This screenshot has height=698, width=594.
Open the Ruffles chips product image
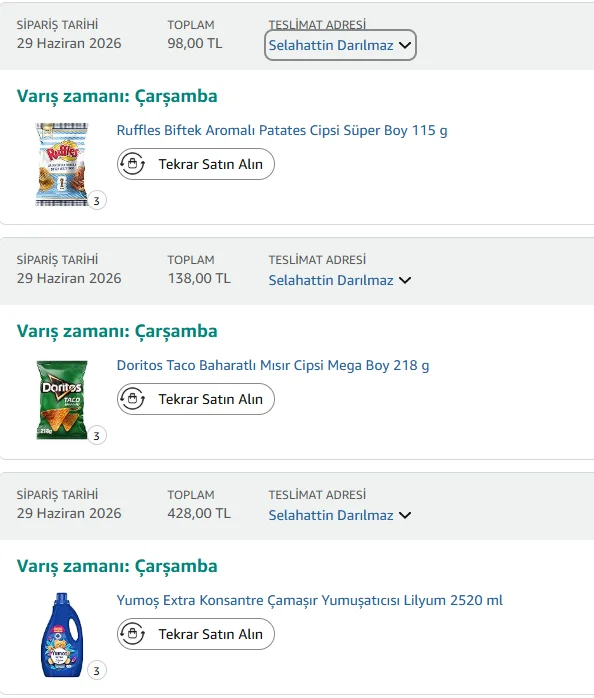(x=62, y=165)
